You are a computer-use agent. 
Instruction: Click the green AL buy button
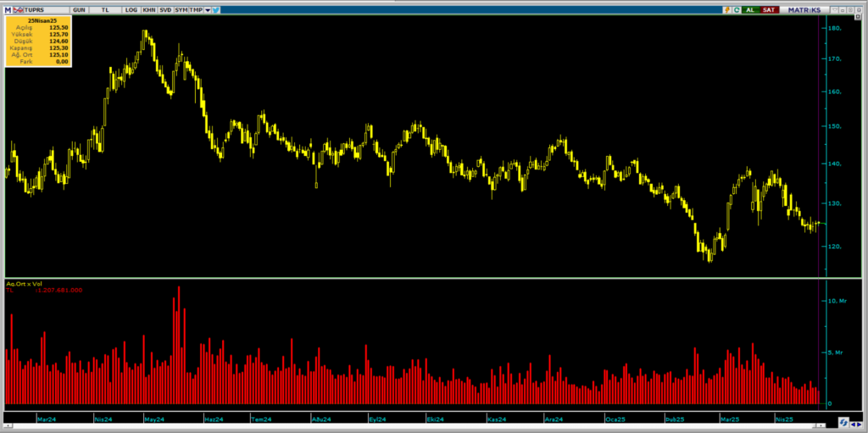[751, 10]
